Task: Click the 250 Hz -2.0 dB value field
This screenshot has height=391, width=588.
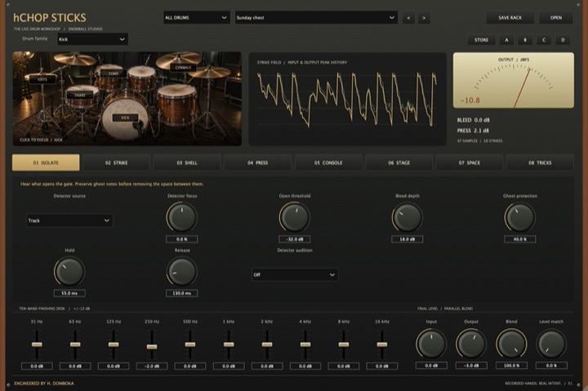Action: [x=152, y=367]
